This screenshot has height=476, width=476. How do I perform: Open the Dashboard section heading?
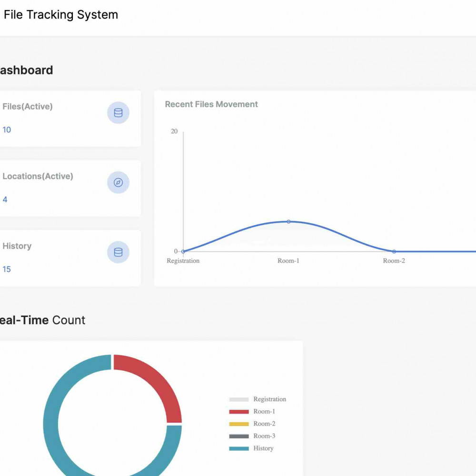pos(26,70)
